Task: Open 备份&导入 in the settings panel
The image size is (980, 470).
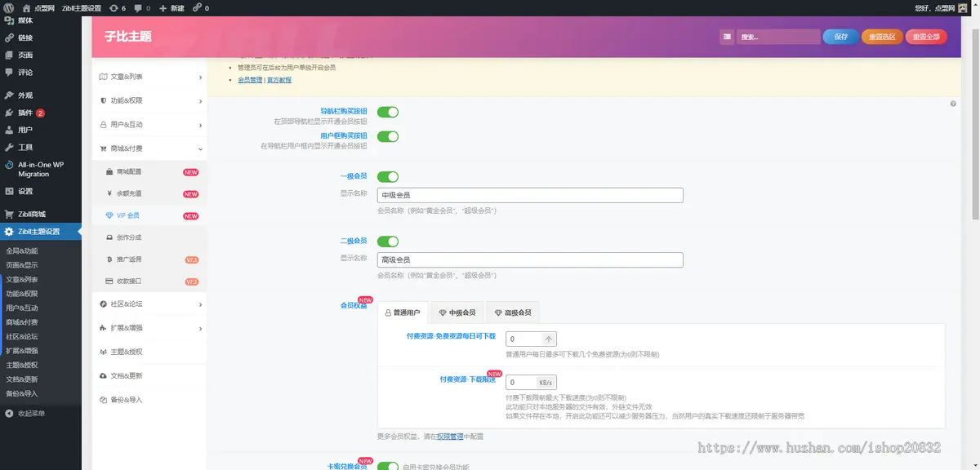Action: [149, 400]
